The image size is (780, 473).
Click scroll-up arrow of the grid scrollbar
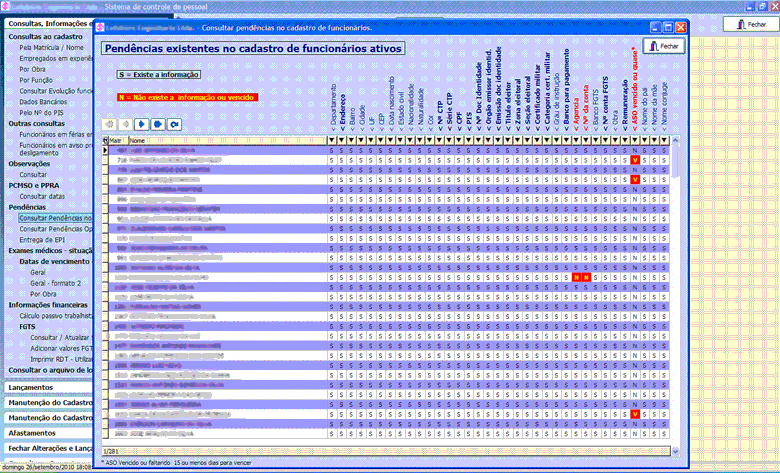point(675,141)
